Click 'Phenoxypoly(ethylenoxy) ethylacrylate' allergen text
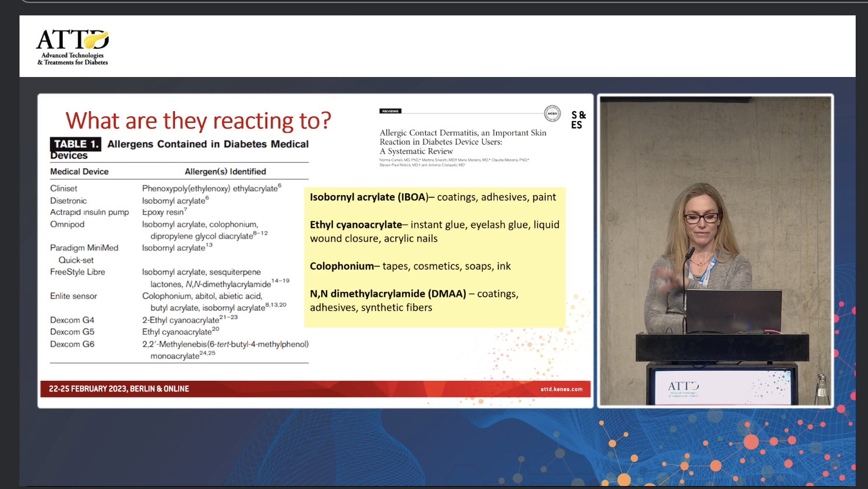This screenshot has height=489, width=868. pyautogui.click(x=211, y=188)
